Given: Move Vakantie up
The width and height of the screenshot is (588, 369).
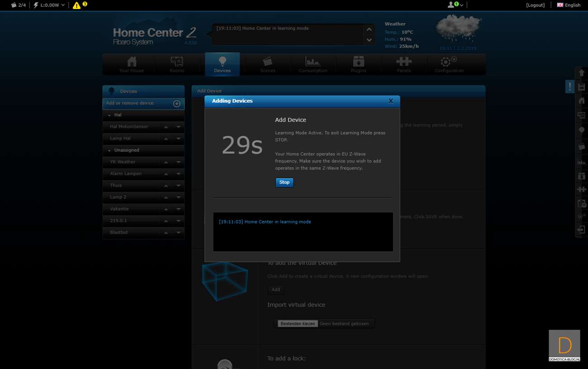Looking at the screenshot, I should (166, 209).
